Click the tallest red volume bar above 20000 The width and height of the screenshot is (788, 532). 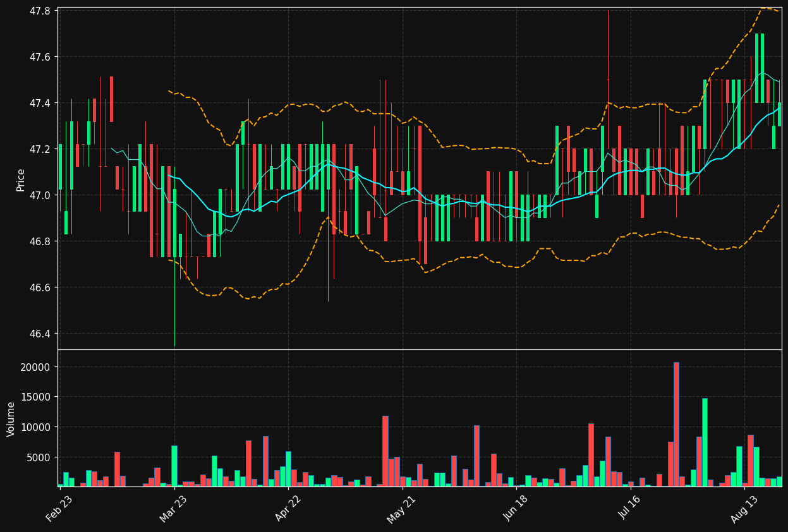click(676, 424)
